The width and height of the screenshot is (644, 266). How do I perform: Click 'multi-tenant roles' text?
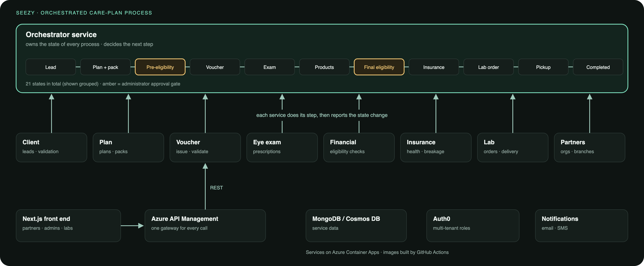[451, 228]
